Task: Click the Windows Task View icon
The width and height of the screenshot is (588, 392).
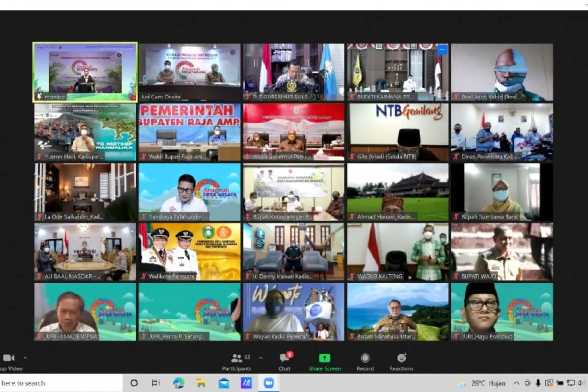Action: (156, 383)
